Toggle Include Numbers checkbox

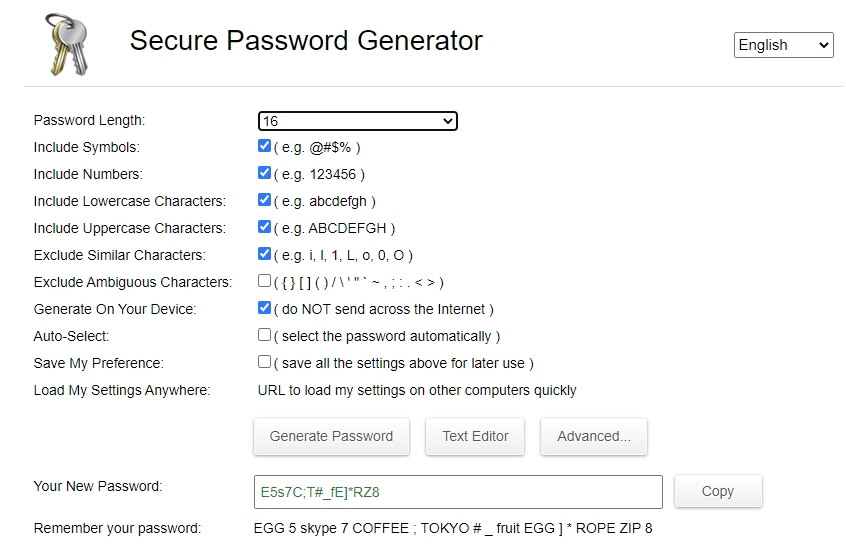pyautogui.click(x=264, y=173)
